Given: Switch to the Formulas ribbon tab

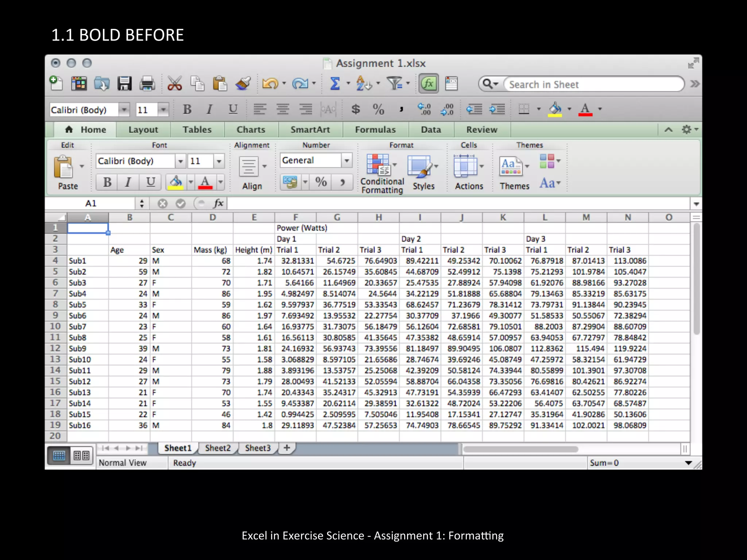Looking at the screenshot, I should [x=375, y=130].
